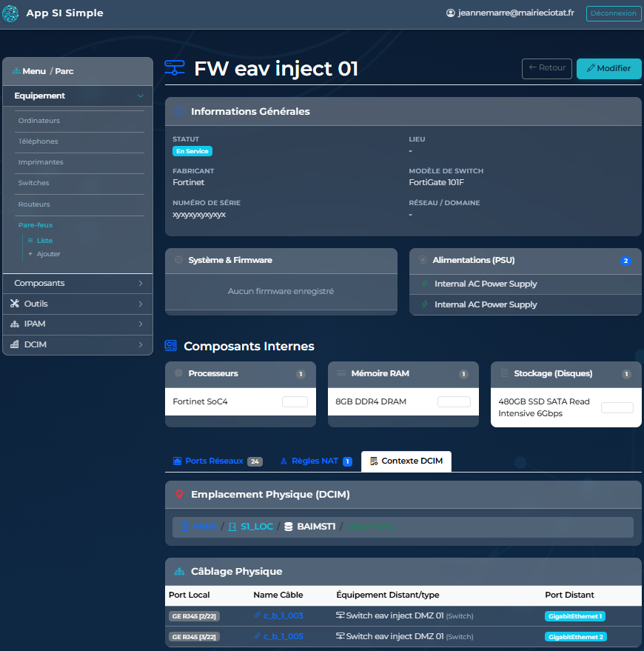
Task: Open Ordinateurs in the sidebar
Action: click(x=39, y=121)
